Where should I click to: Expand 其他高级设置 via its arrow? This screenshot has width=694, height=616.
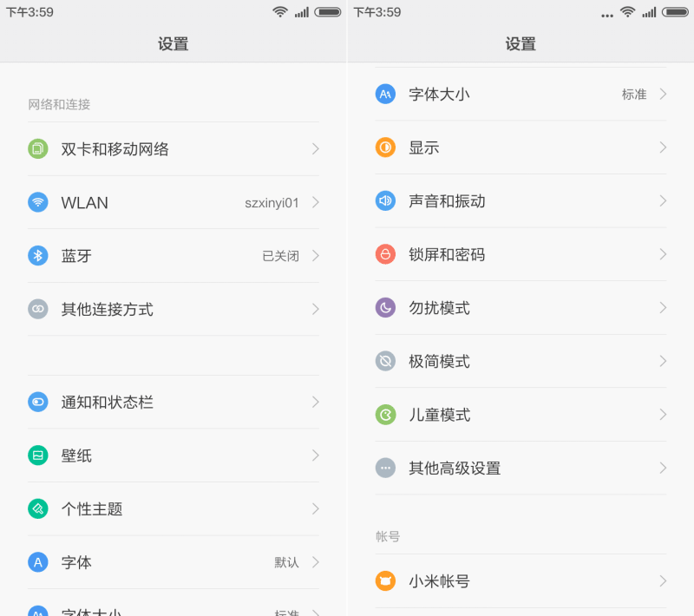(665, 468)
